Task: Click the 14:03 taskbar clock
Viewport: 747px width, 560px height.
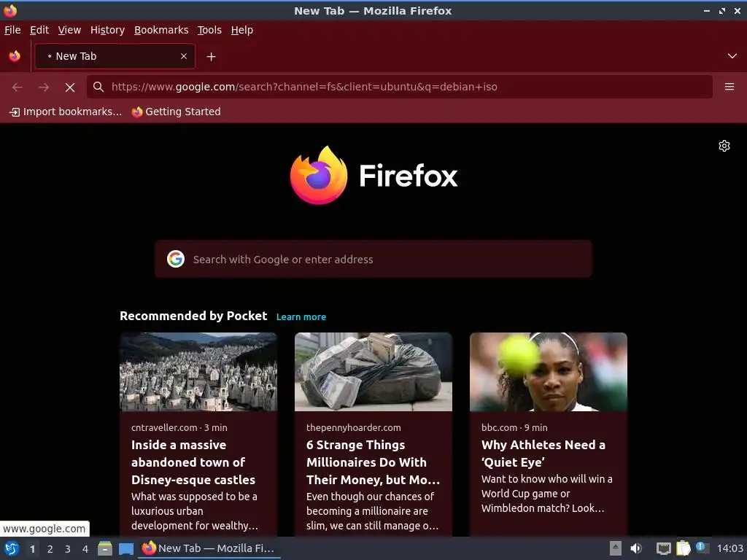Action: [729, 548]
